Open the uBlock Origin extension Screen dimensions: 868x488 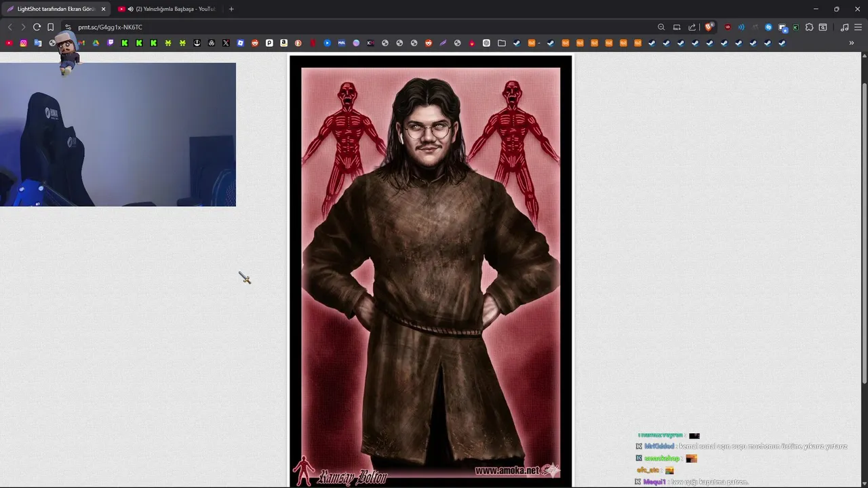point(728,27)
